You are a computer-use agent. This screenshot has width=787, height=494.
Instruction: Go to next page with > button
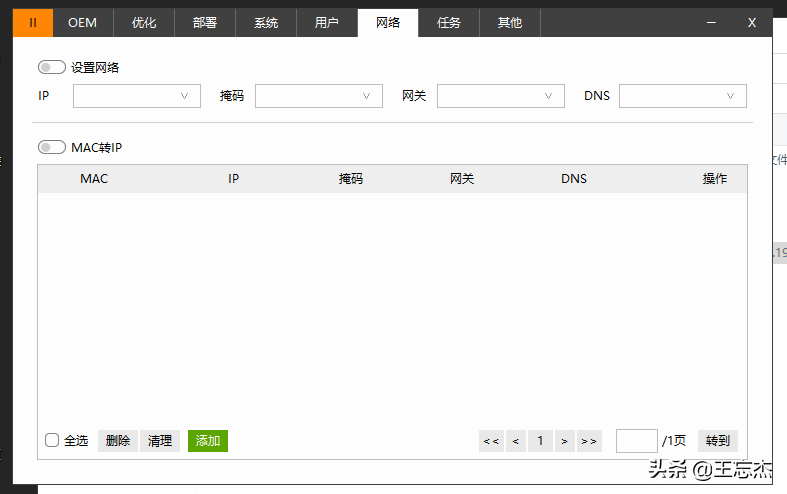(x=564, y=441)
